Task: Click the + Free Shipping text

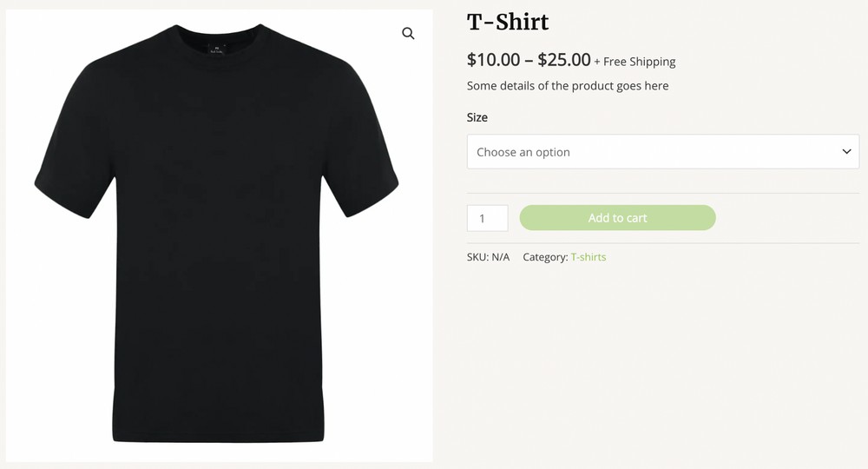Action: pyautogui.click(x=635, y=62)
